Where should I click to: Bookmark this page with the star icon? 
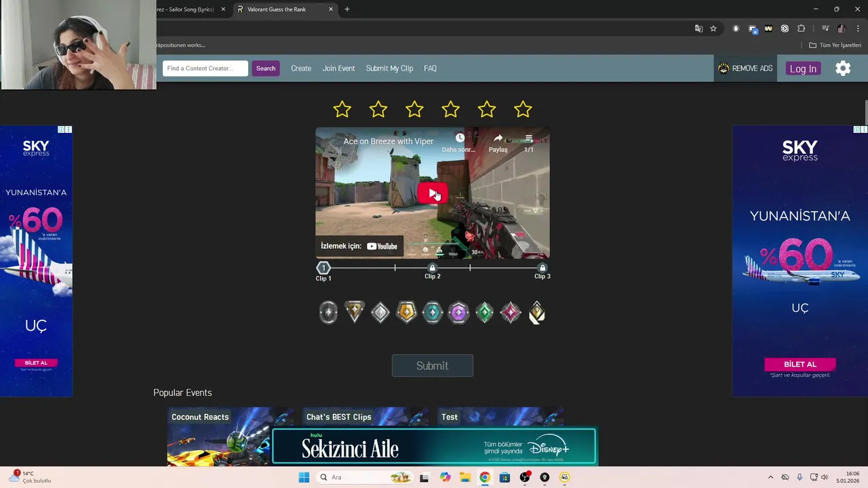tap(713, 28)
